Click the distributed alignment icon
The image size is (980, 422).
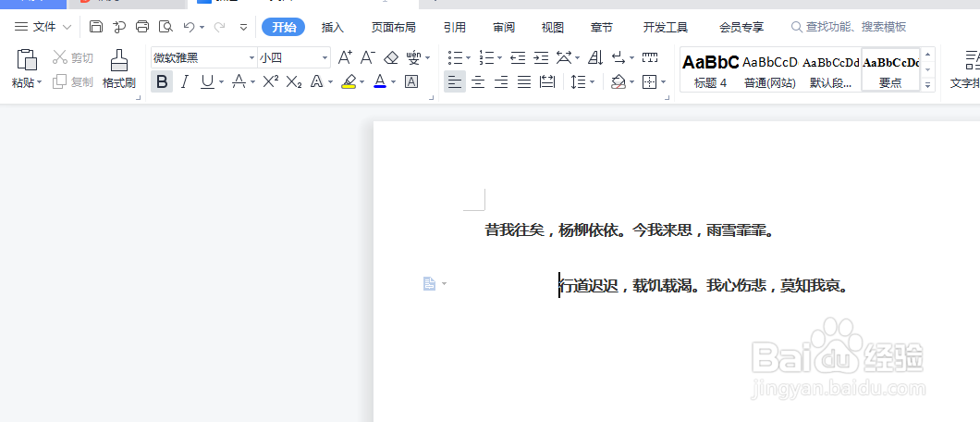(547, 81)
